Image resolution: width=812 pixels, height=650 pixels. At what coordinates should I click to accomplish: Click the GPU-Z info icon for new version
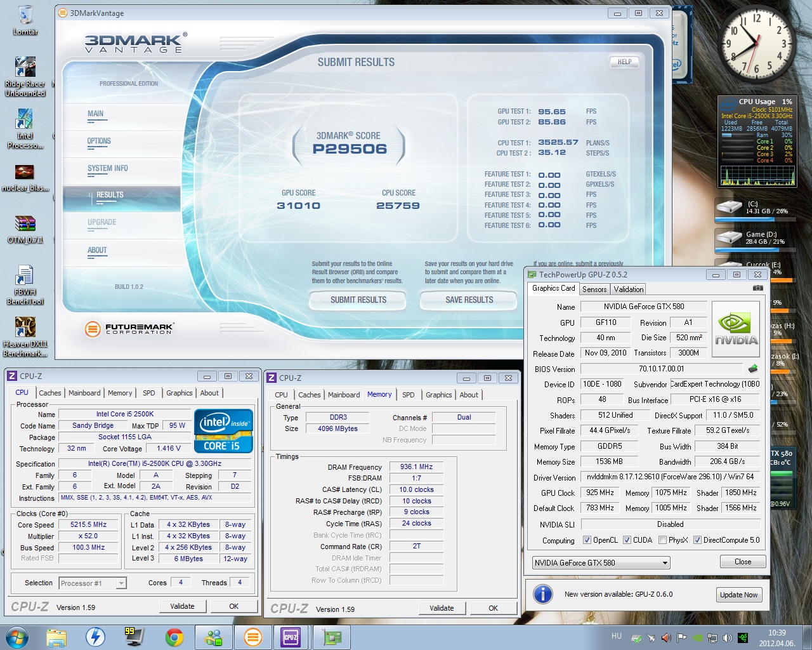pos(542,594)
